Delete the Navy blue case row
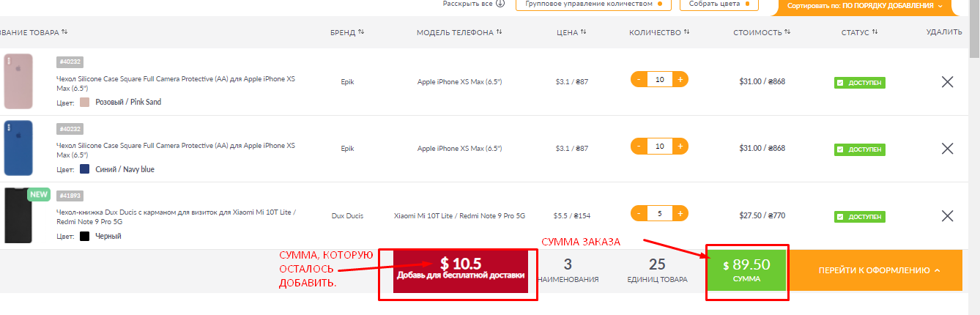Viewport: 980px width, 315px height. 947,149
